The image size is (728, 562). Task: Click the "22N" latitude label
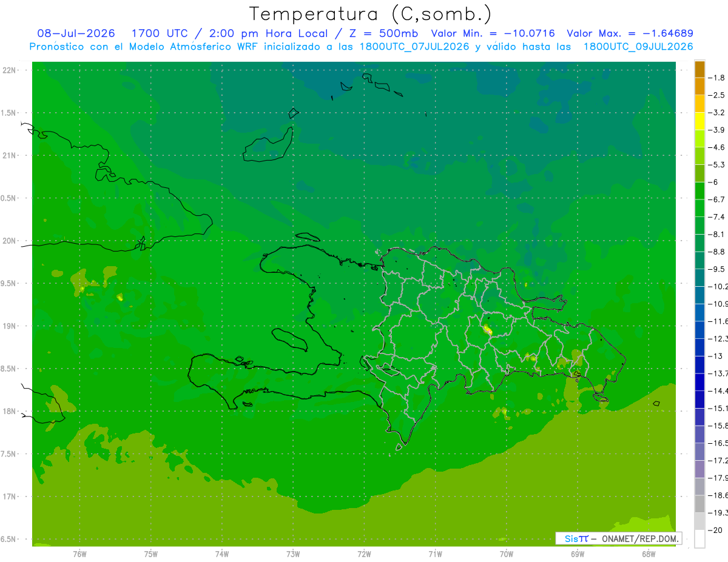[9, 70]
